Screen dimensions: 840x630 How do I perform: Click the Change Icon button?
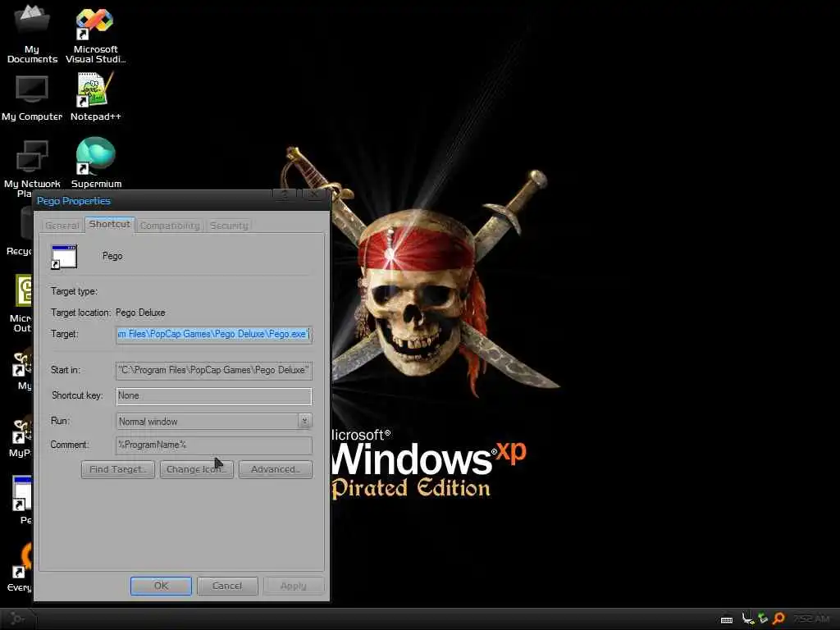[x=197, y=469]
